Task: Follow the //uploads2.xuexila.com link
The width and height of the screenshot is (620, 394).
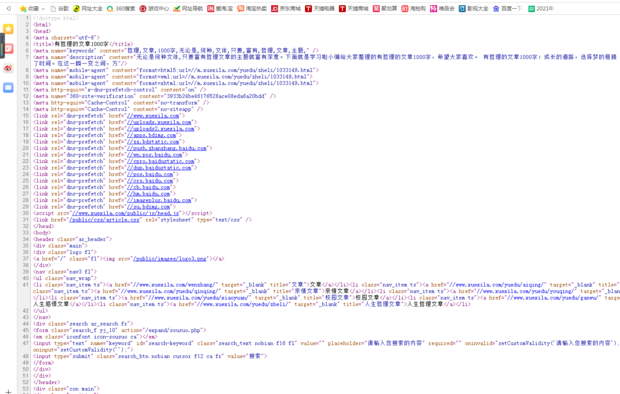Action: 161,129
